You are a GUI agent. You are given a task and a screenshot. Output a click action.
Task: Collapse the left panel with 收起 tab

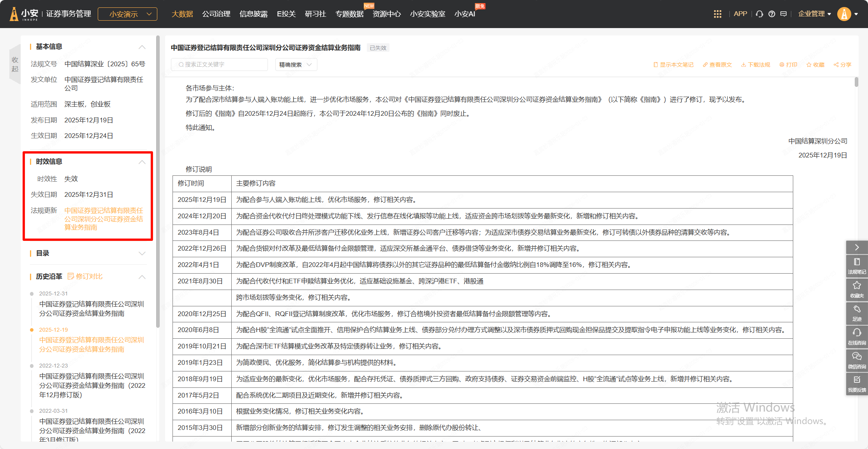click(x=15, y=64)
